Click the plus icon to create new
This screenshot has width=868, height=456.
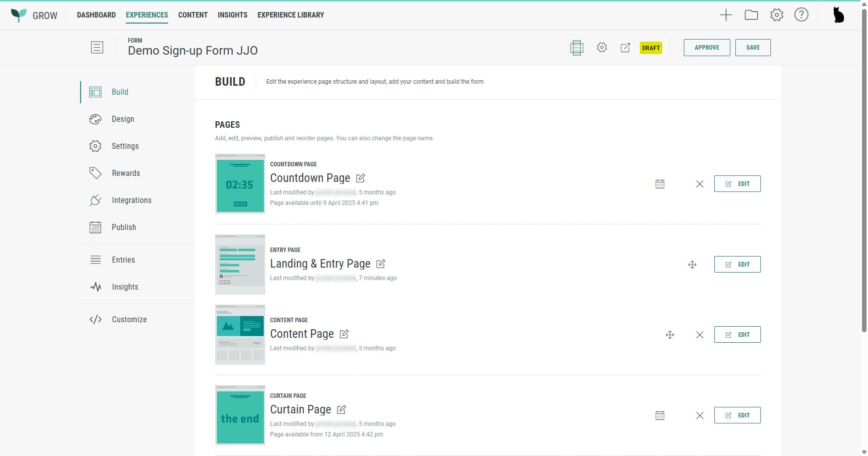[725, 15]
